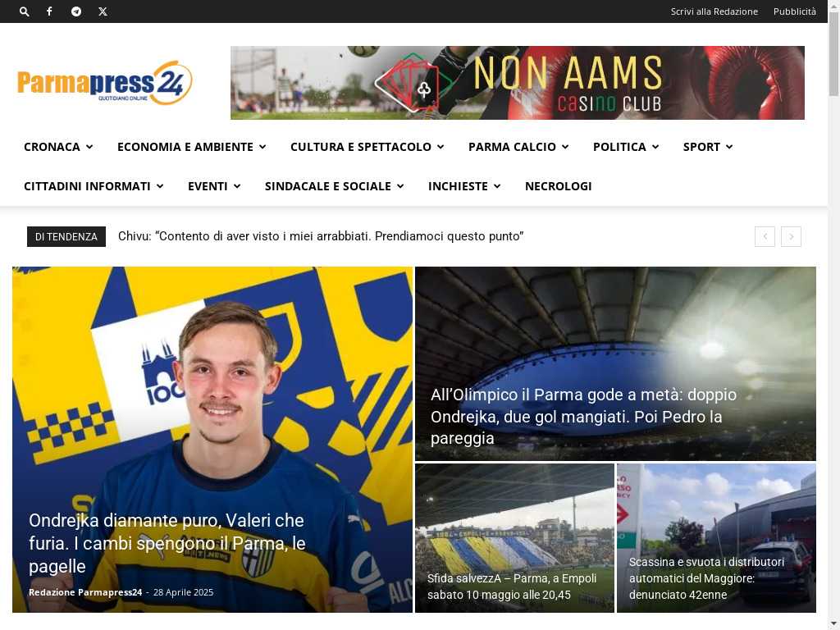
Task: Open the Telegram channel icon
Action: pyautogui.click(x=76, y=11)
